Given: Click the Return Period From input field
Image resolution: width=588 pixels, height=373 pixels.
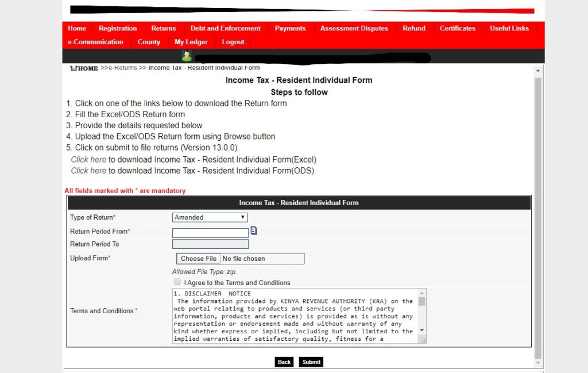Looking at the screenshot, I should click(x=210, y=233).
